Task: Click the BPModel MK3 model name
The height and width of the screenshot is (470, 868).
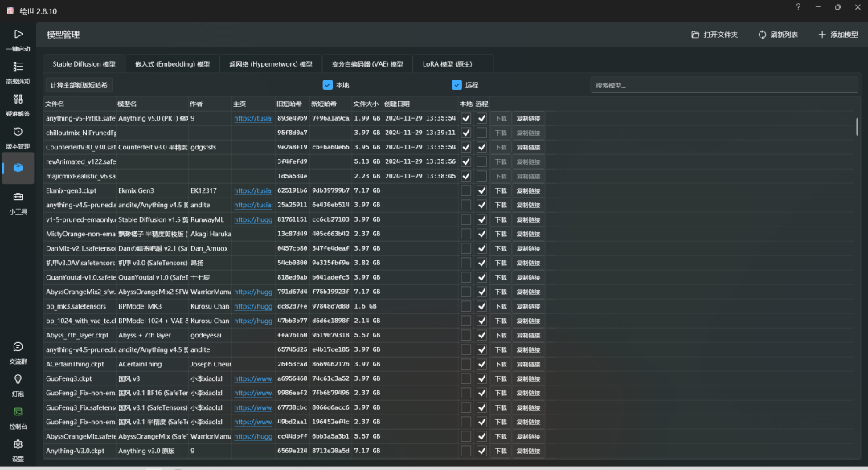Action: (x=140, y=306)
